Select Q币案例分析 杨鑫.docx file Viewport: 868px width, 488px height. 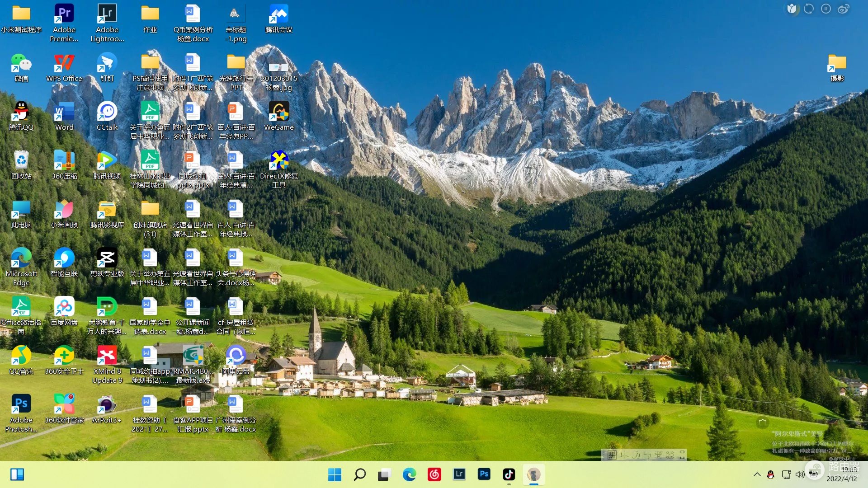coord(193,23)
